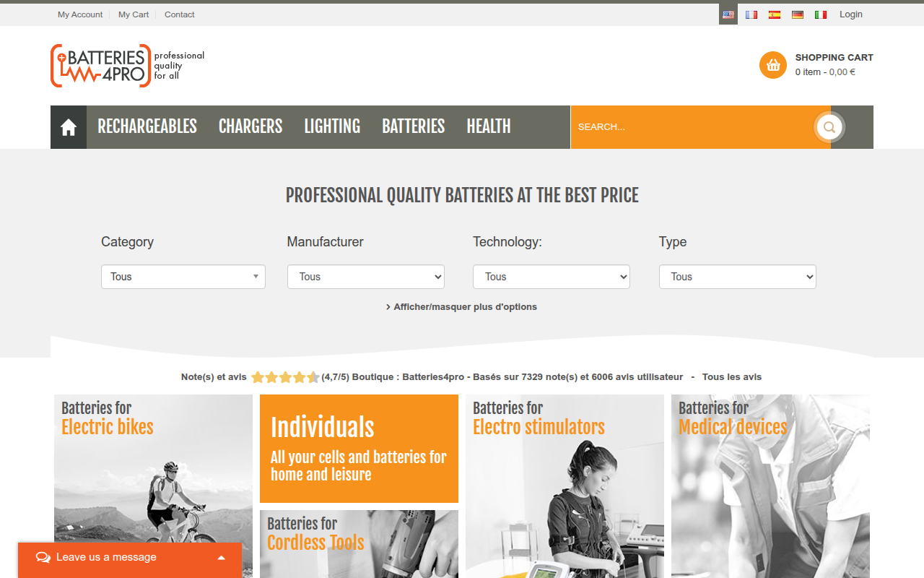Click the Batteries4Pro logo

128,66
